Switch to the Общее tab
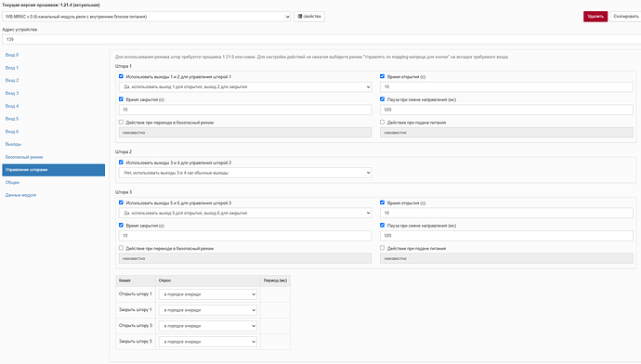Image resolution: width=641 pixels, height=364 pixels. [x=12, y=183]
